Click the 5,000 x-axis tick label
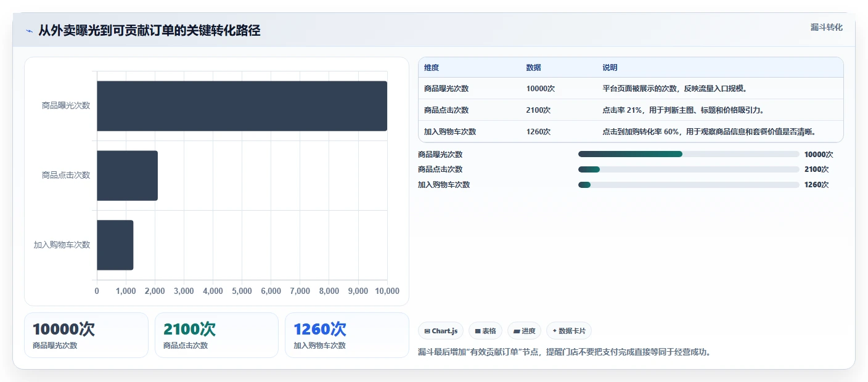This screenshot has width=868, height=382. pos(242,291)
